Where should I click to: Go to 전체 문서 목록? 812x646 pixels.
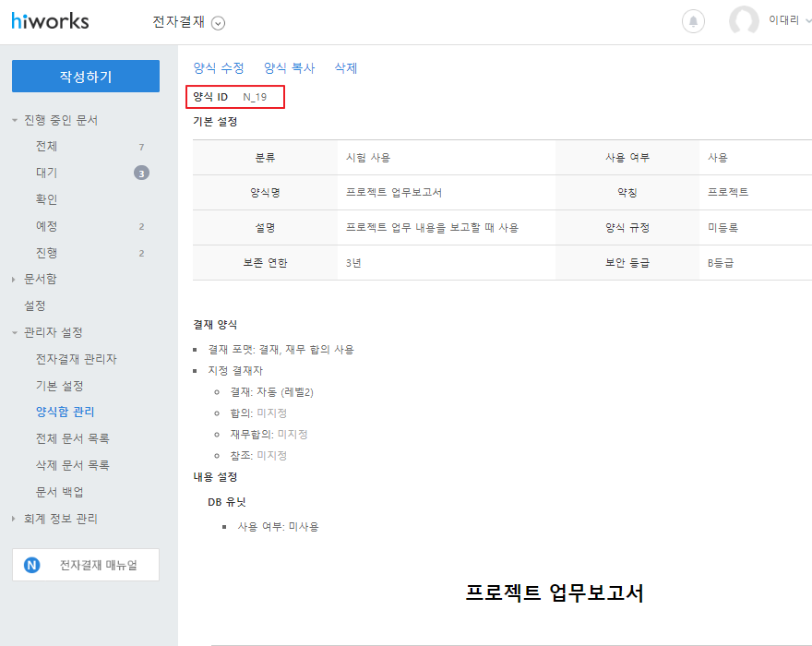click(x=72, y=438)
